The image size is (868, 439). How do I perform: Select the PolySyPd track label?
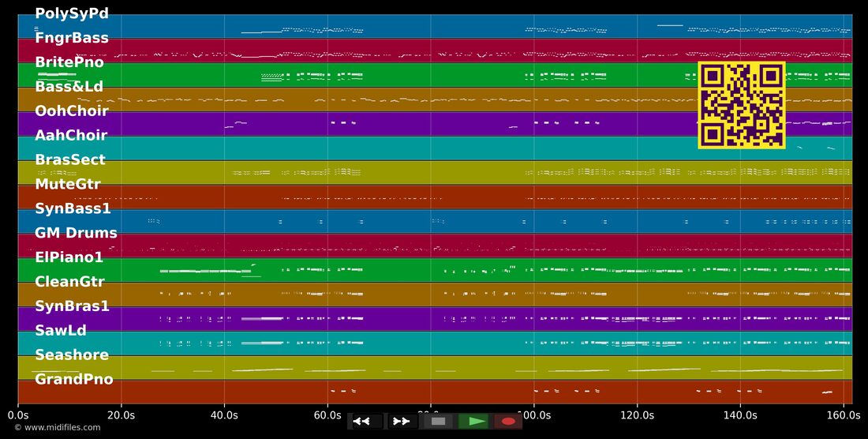point(72,13)
